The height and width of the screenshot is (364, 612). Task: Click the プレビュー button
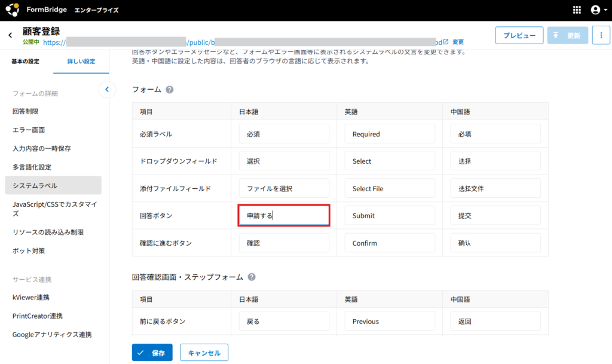519,35
